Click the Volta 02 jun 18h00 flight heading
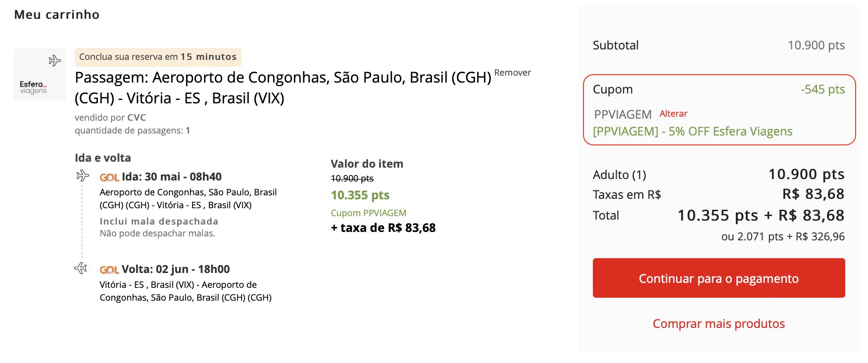 coord(176,269)
